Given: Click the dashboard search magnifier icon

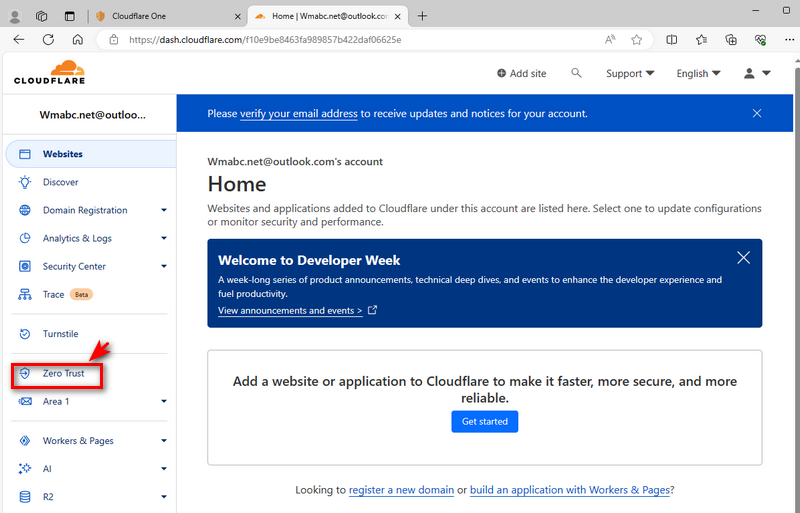Looking at the screenshot, I should 576,73.
